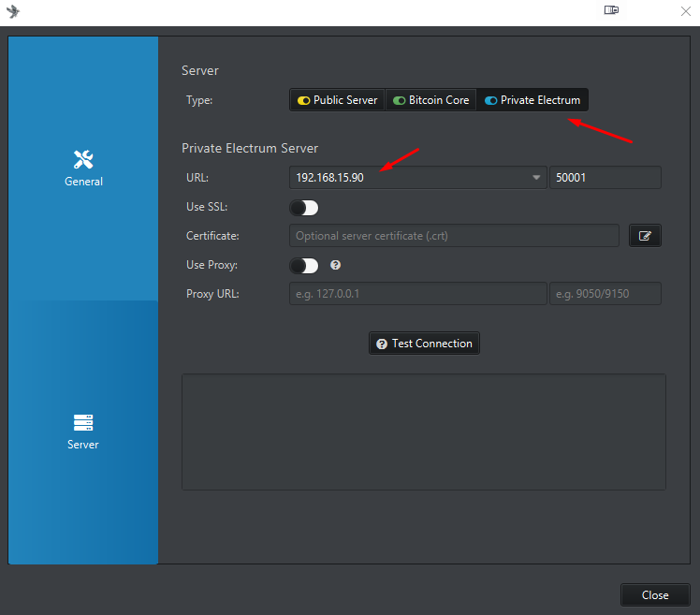Click the Proxy URL host field
This screenshot has height=615, width=700.
click(418, 294)
